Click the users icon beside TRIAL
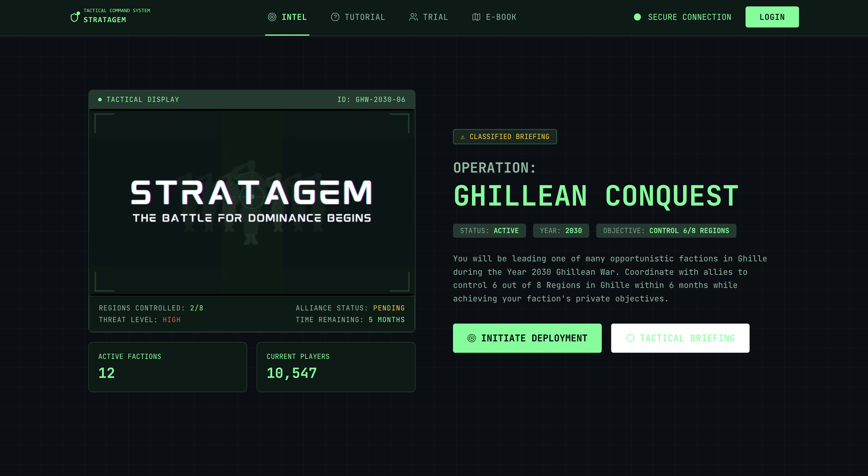Image resolution: width=868 pixels, height=476 pixels. point(414,17)
